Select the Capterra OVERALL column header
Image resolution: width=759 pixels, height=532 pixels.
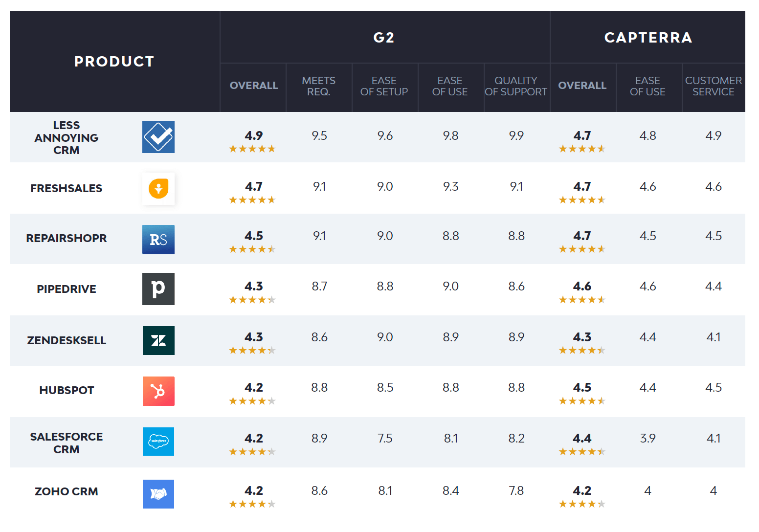[582, 86]
